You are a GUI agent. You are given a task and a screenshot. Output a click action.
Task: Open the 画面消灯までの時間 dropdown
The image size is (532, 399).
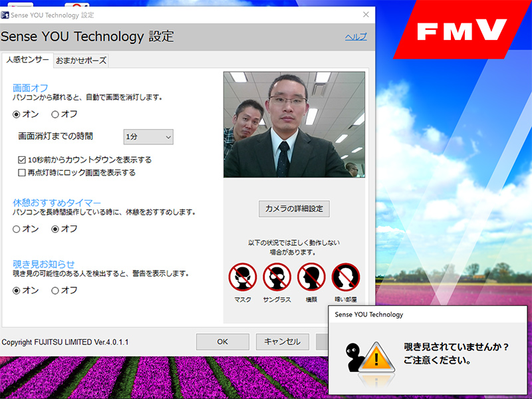[x=148, y=136]
